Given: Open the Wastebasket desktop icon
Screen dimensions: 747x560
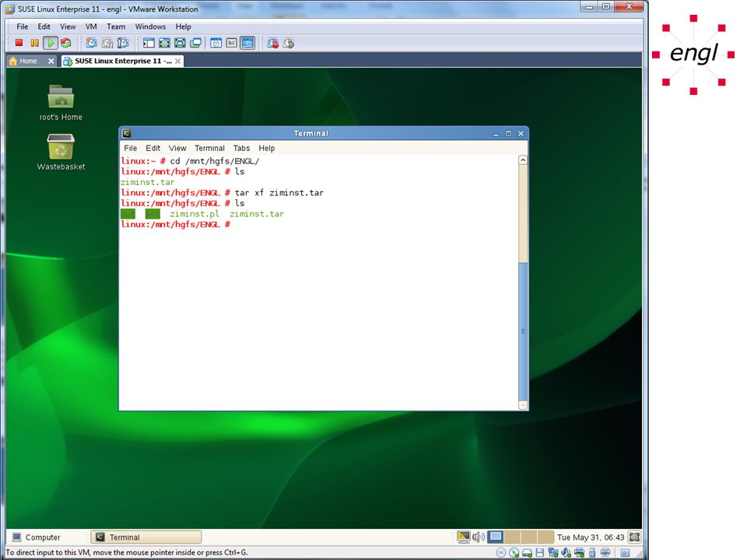Looking at the screenshot, I should 61,152.
